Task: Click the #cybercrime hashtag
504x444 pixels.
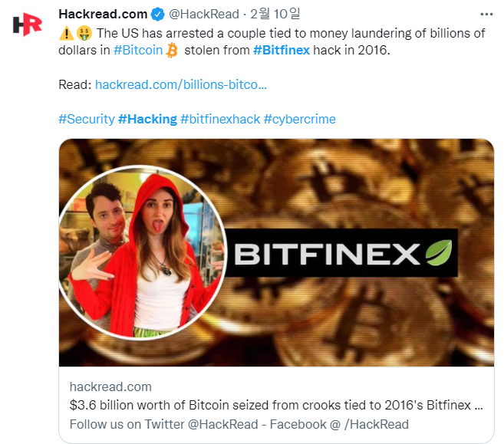Action: coord(300,119)
